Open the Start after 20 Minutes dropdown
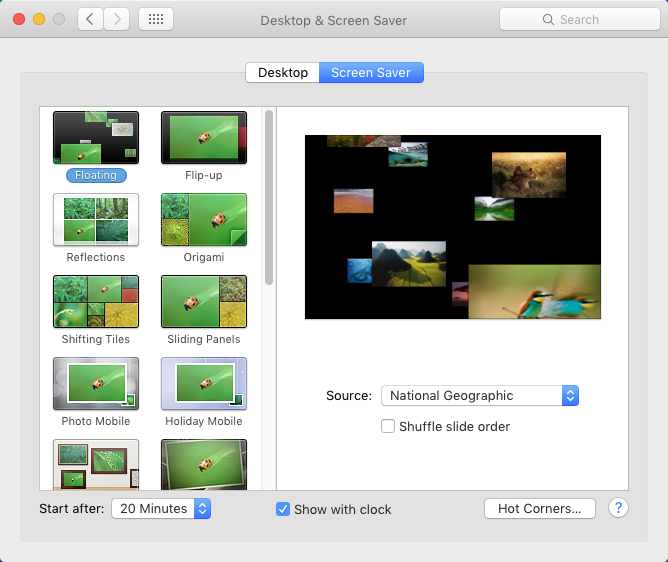The height and width of the screenshot is (562, 668). coord(161,508)
